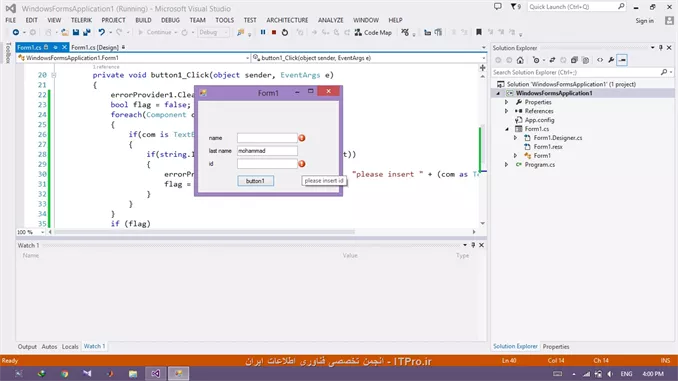Click the Open File folder icon
678x381 pixels.
[64, 32]
